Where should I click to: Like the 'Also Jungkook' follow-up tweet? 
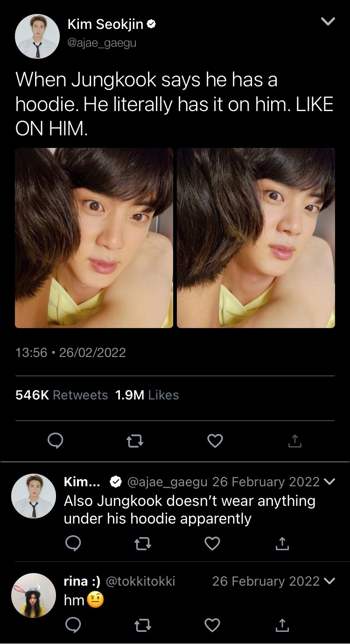point(213,543)
